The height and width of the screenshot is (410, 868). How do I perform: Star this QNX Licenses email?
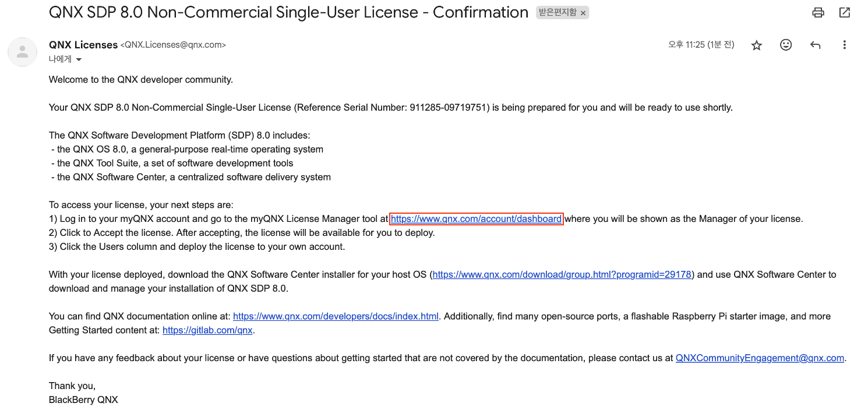(x=757, y=45)
